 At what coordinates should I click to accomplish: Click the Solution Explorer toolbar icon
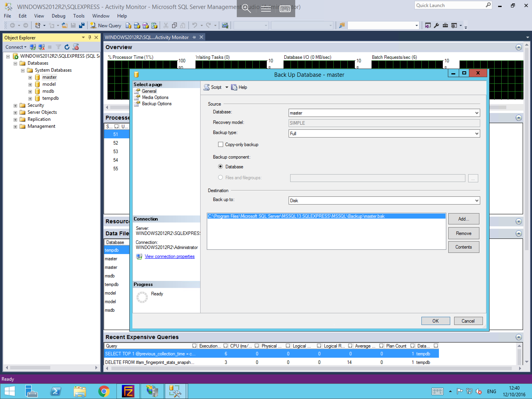(x=428, y=26)
